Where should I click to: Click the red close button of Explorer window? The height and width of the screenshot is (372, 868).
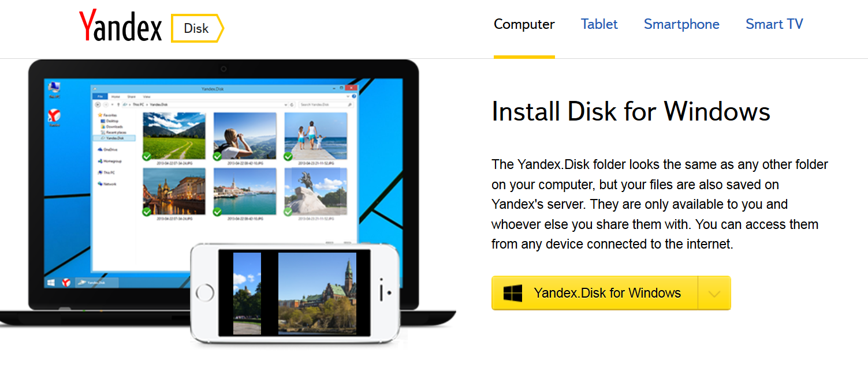(351, 88)
